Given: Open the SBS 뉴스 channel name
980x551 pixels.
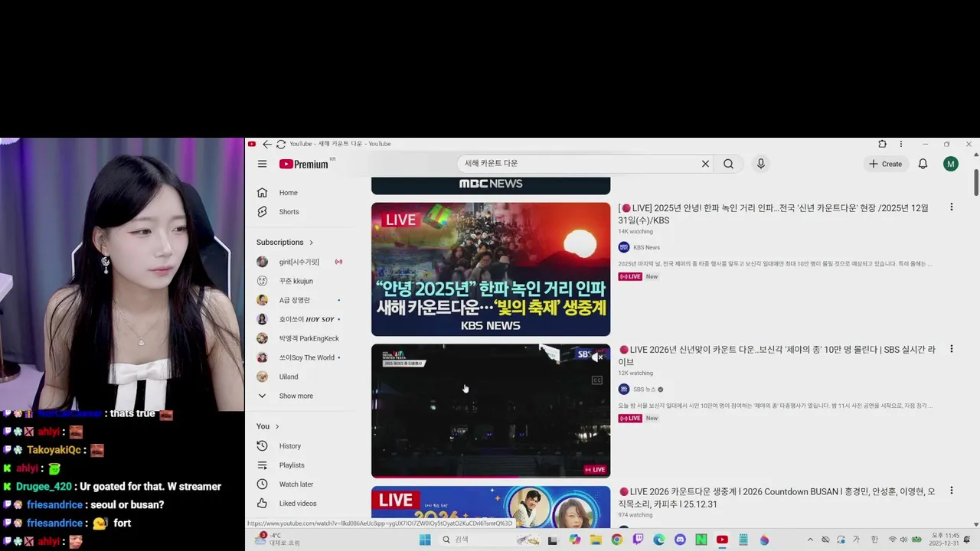Looking at the screenshot, I should (645, 390).
